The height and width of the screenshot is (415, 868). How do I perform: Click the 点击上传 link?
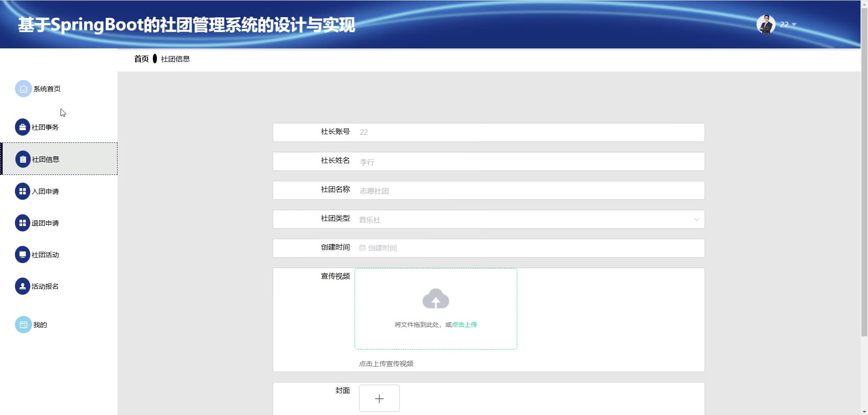coord(464,325)
